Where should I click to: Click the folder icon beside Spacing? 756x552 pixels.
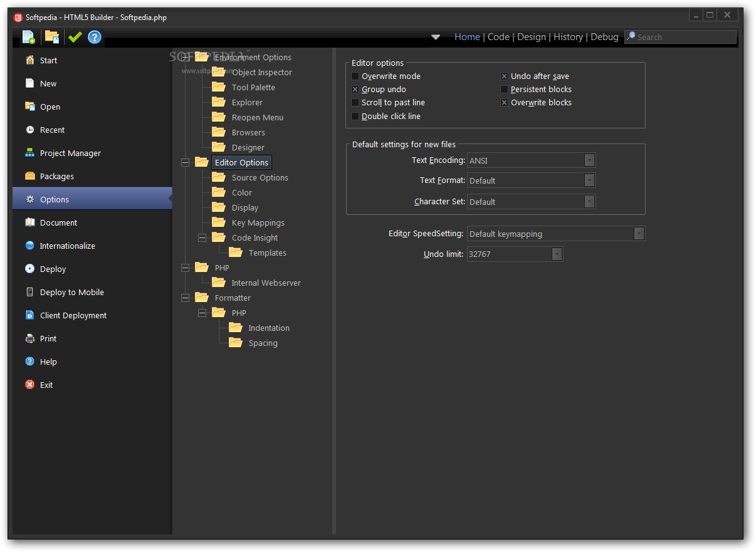coord(236,343)
